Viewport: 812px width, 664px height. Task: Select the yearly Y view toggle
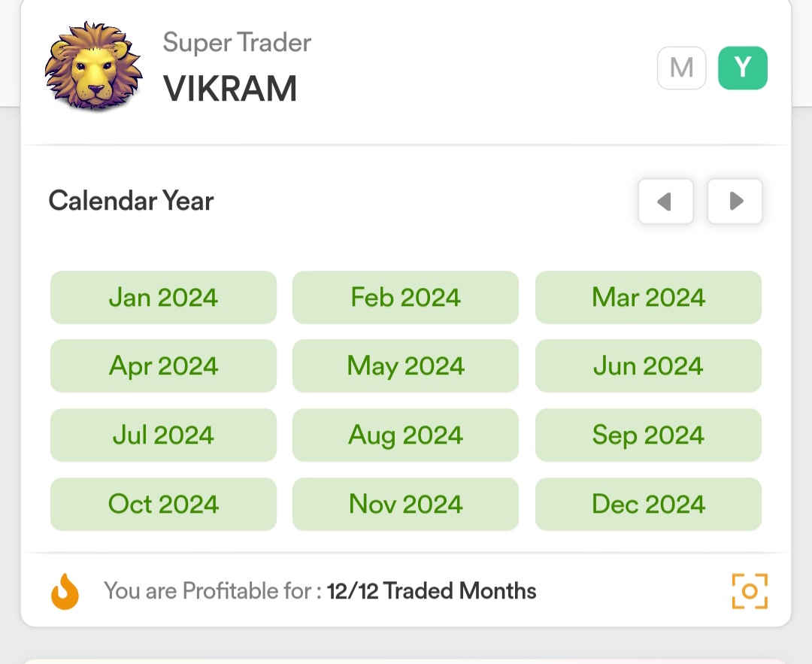[743, 68]
